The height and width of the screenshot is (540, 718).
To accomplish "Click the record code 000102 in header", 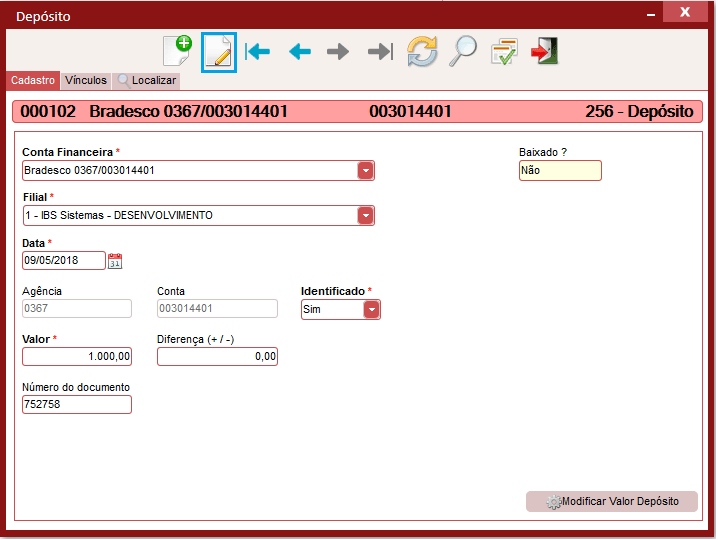I will 48,111.
